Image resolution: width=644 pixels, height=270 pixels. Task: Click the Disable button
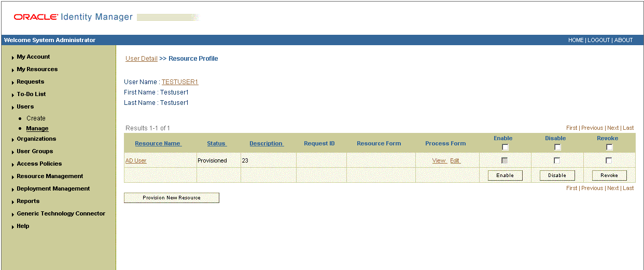point(557,176)
